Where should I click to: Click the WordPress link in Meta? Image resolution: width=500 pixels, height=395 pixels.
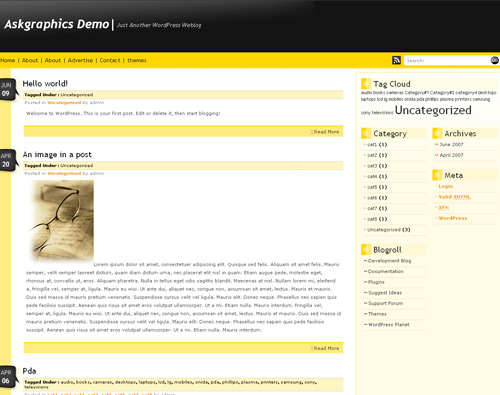point(453,218)
